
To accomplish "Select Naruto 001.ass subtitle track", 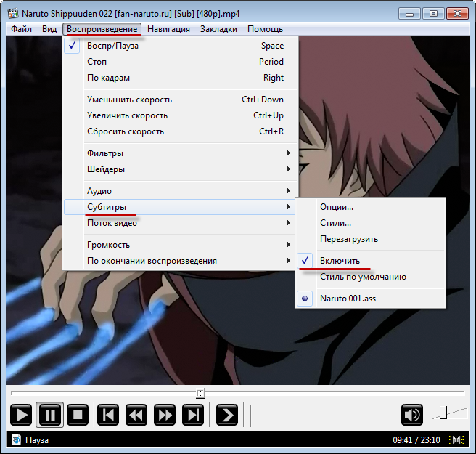I will click(370, 299).
